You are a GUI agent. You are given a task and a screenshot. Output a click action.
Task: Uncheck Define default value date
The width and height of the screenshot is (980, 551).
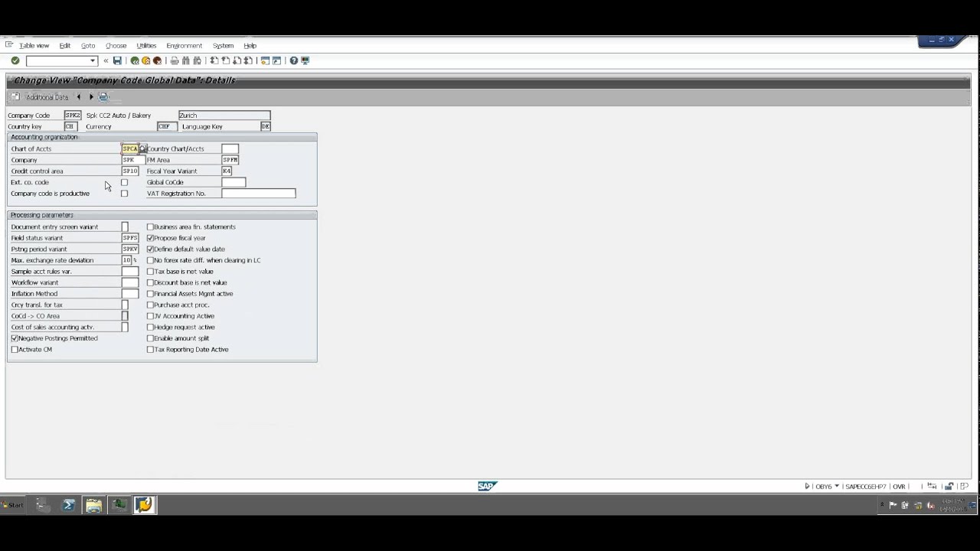[x=150, y=249]
